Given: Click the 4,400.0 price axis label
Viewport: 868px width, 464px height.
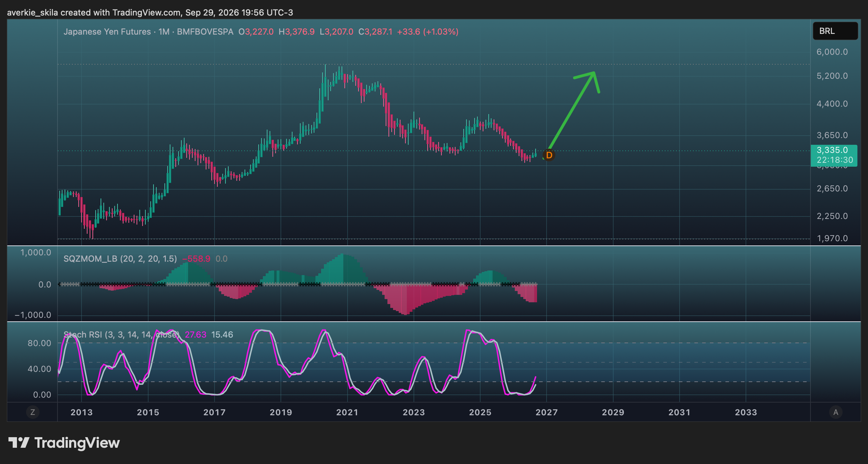Looking at the screenshot, I should coord(832,104).
